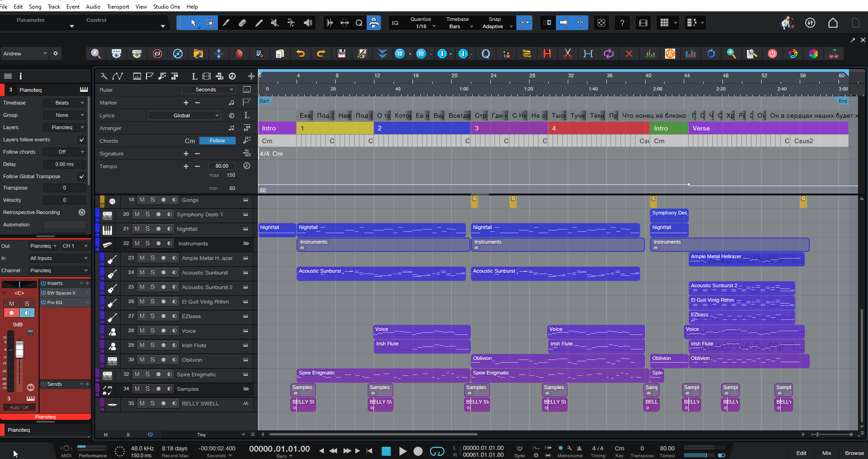Solo the Irish Flute track

tap(152, 345)
